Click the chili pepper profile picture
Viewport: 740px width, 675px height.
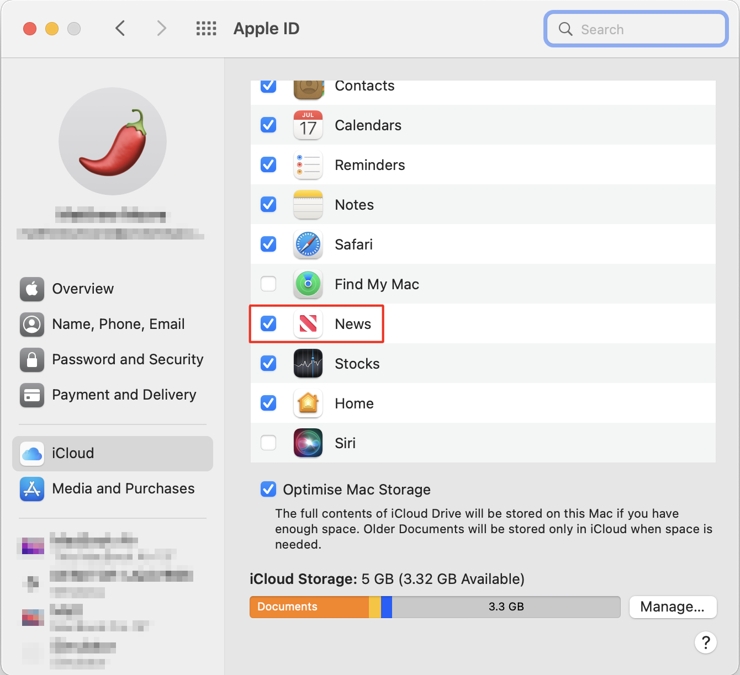coord(113,141)
